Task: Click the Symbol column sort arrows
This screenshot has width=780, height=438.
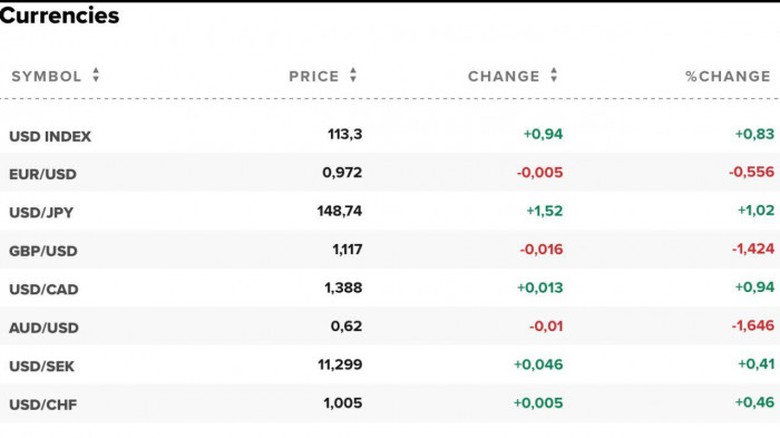Action: (96, 76)
